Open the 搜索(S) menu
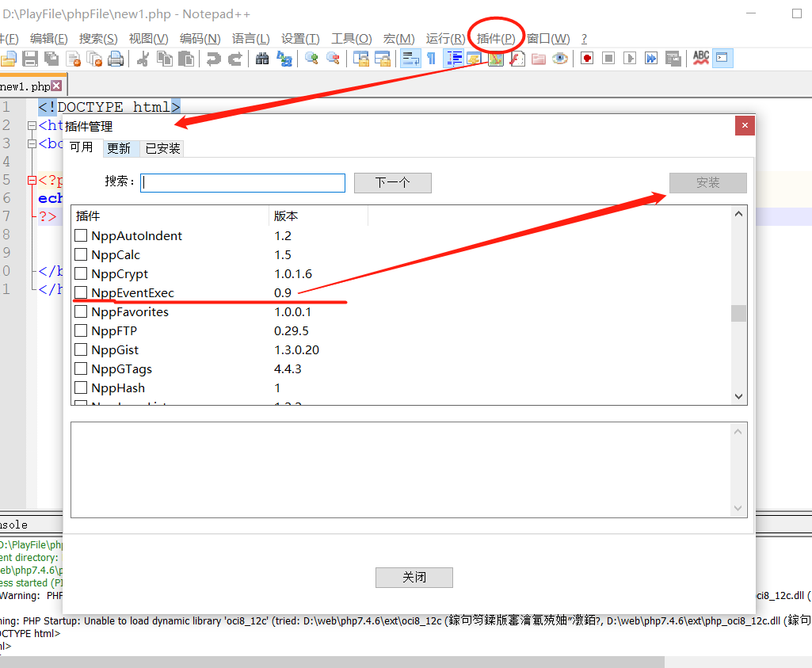The height and width of the screenshot is (668, 812). pyautogui.click(x=98, y=39)
